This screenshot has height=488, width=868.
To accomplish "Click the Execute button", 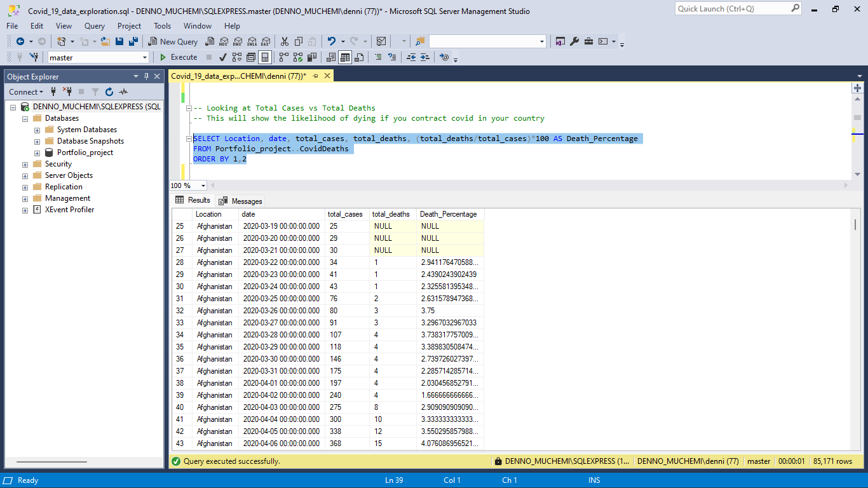I will click(179, 57).
